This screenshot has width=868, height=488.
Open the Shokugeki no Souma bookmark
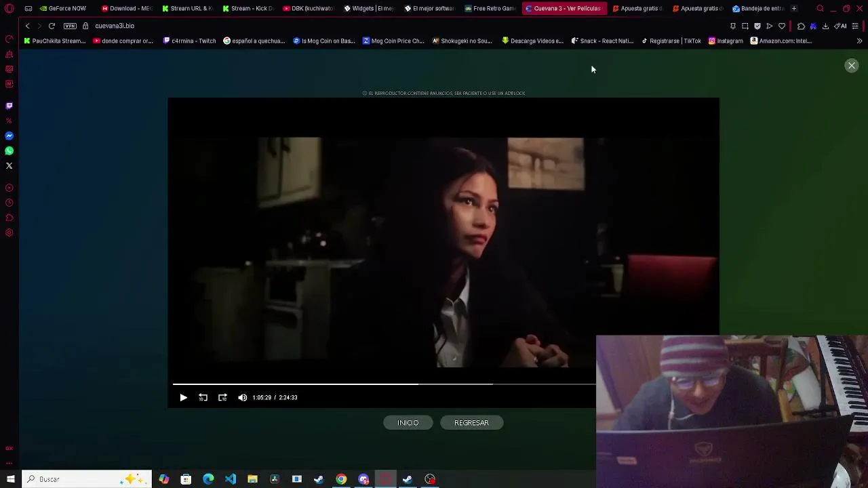(462, 41)
